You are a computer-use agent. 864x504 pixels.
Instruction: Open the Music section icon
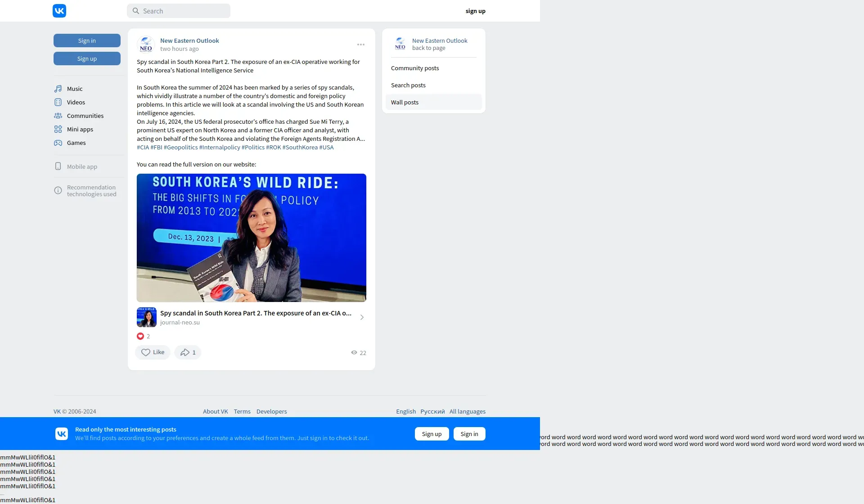(x=58, y=89)
